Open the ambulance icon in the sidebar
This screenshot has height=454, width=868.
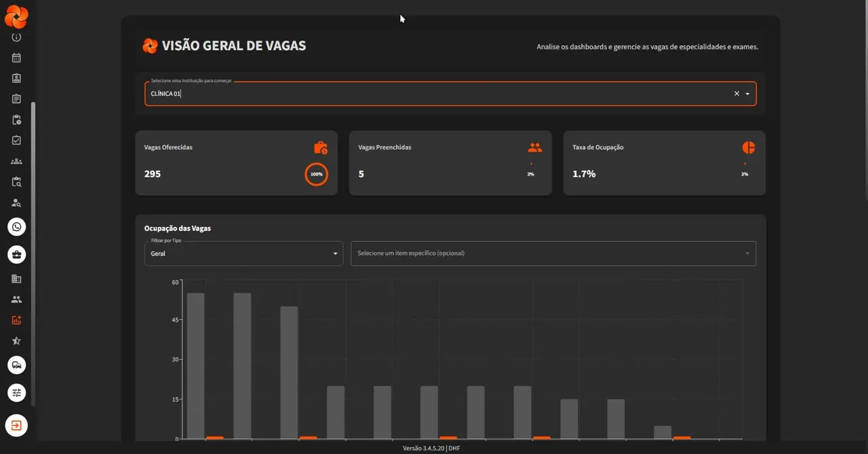click(x=17, y=365)
